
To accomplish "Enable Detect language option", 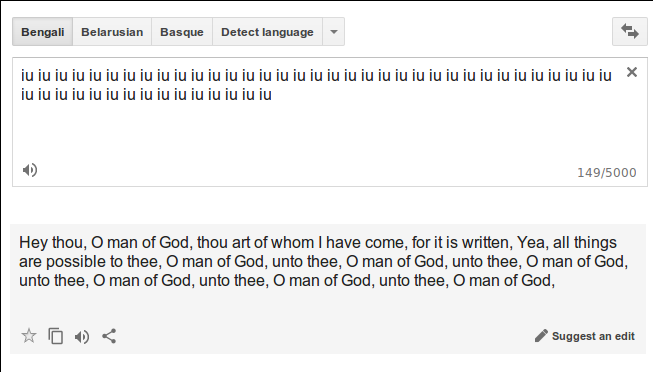I will click(x=267, y=32).
